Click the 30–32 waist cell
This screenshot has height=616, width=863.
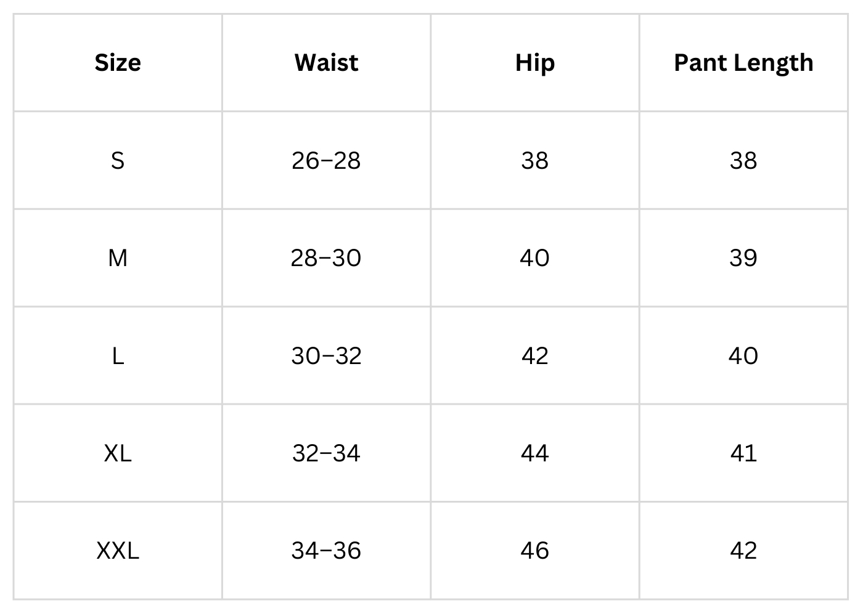[326, 355]
